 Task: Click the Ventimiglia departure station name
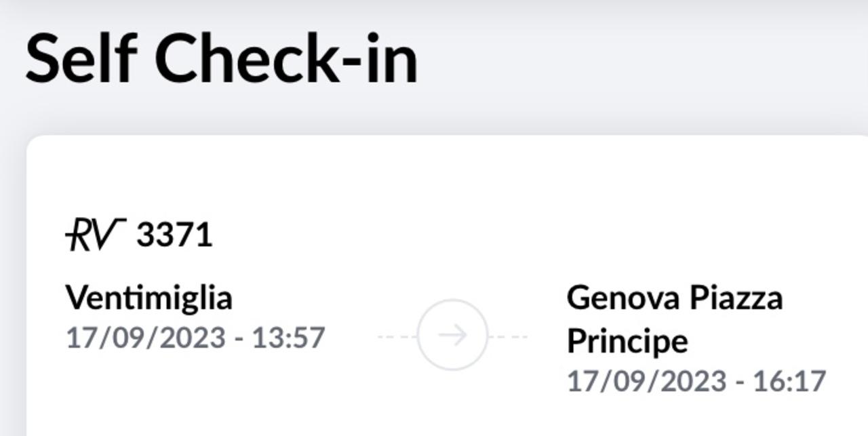149,298
